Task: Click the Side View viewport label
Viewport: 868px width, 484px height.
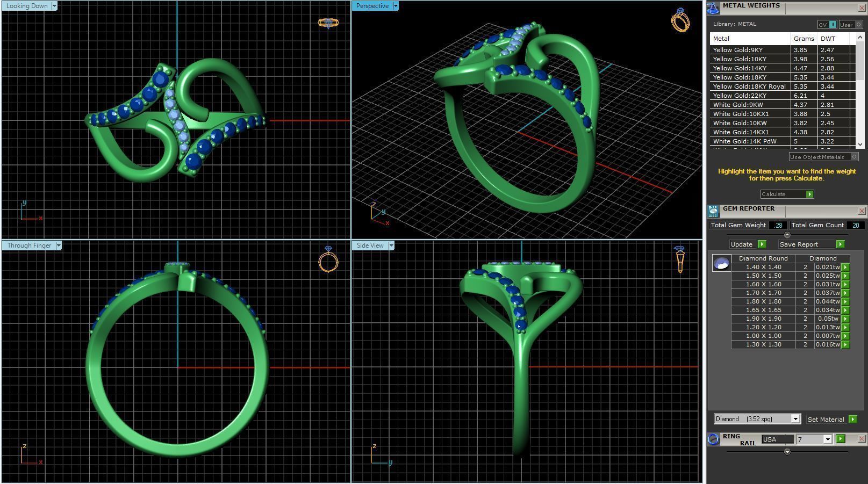Action: click(x=370, y=245)
